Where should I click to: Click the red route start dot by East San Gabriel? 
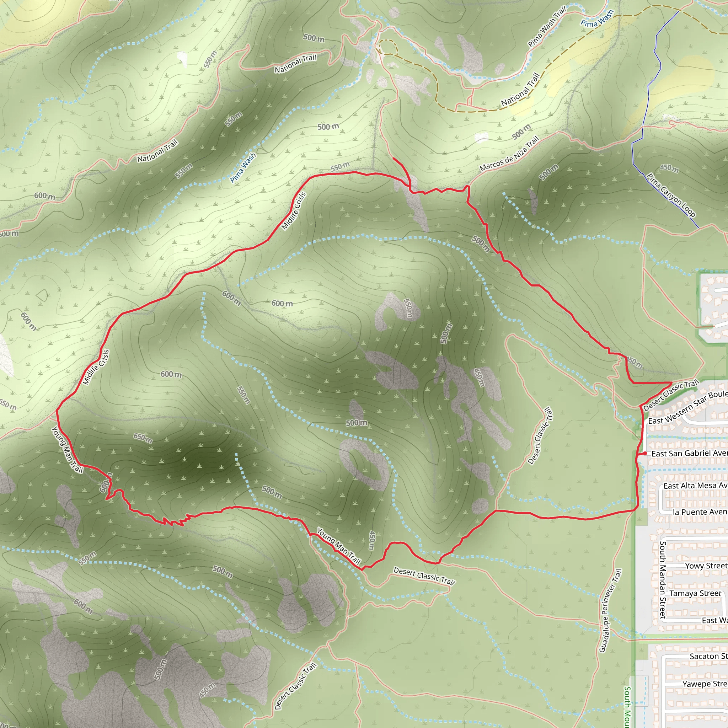click(x=645, y=453)
